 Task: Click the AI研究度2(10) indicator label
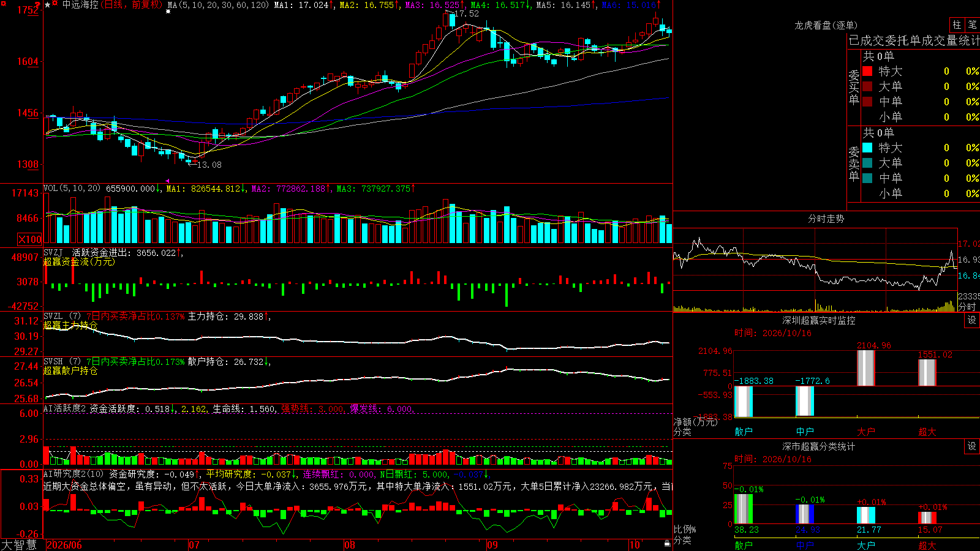73,474
